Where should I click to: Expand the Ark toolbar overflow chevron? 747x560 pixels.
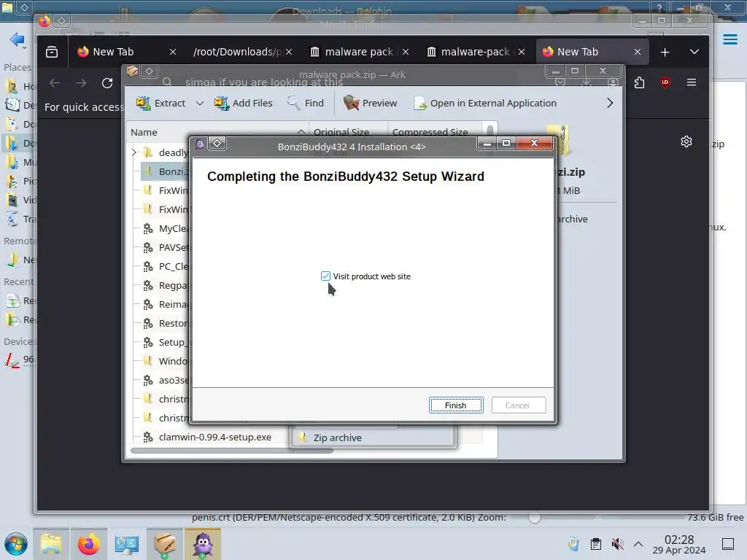click(610, 103)
